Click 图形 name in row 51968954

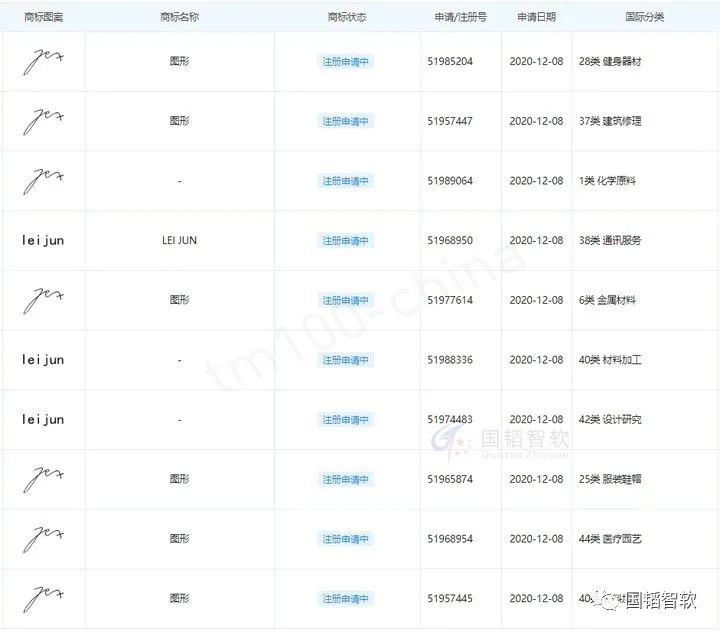coord(180,539)
